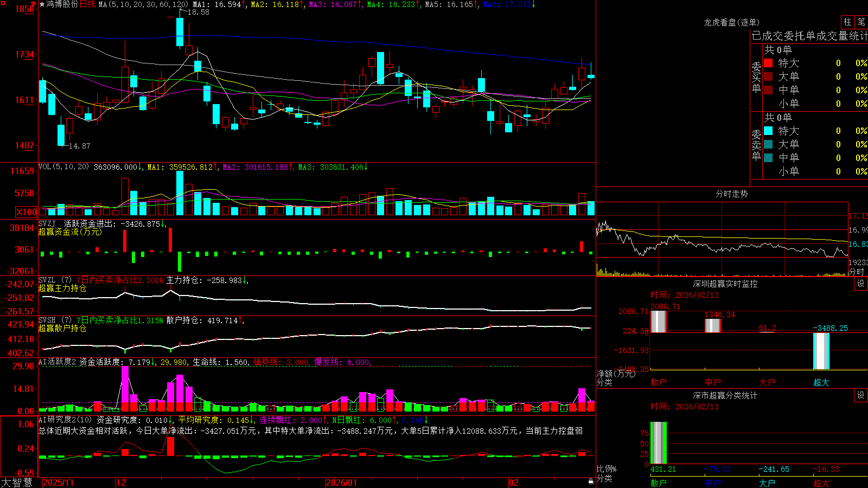The height and width of the screenshot is (488, 868).
Task: Click 散户 category label in 深圳超赢实时监控
Action: pyautogui.click(x=658, y=382)
